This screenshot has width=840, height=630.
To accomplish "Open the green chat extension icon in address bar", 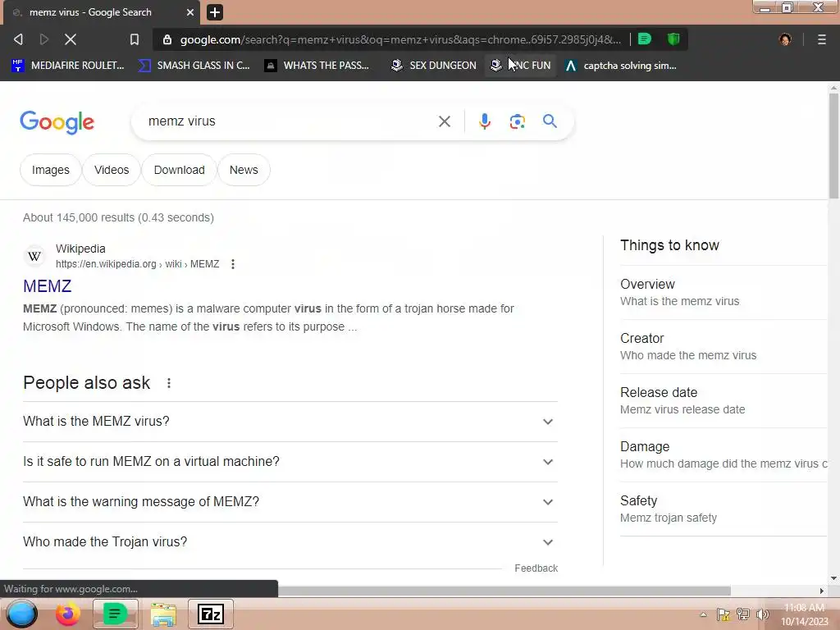I will pos(645,39).
